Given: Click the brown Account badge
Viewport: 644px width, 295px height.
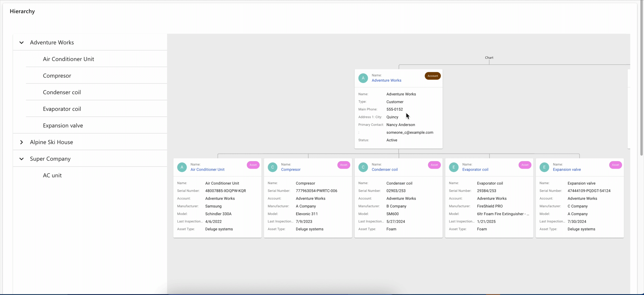Looking at the screenshot, I should point(433,76).
